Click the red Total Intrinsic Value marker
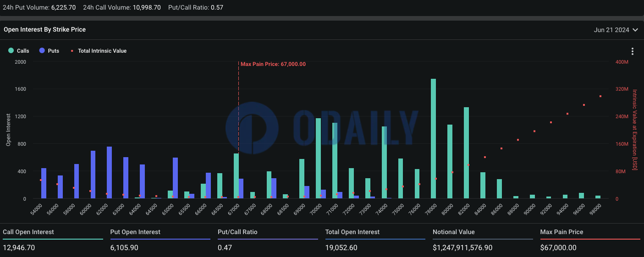The image size is (644, 257). 72,51
